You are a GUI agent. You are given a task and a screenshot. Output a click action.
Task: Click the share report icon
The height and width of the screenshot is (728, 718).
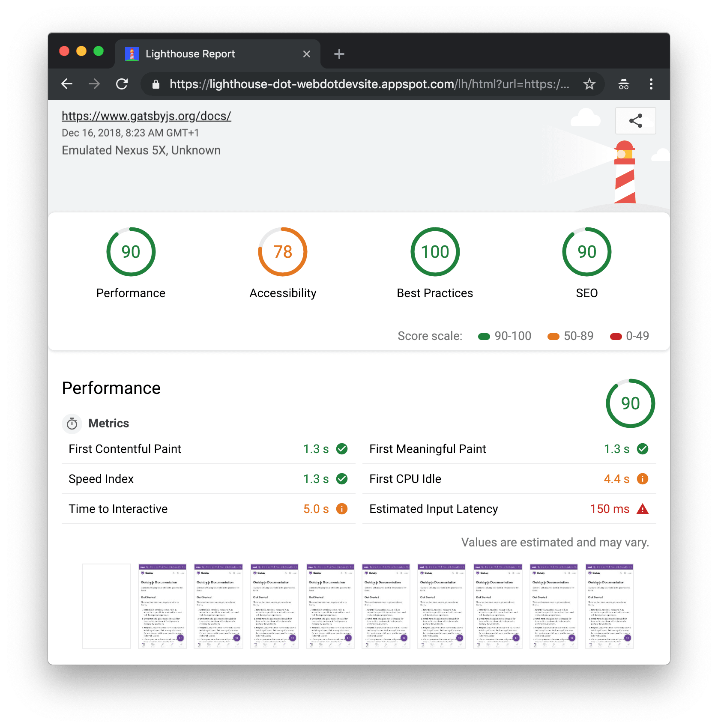click(635, 121)
